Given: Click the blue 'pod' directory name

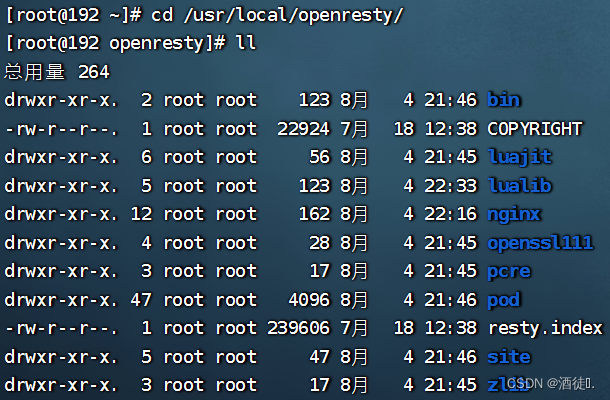Looking at the screenshot, I should point(503,300).
